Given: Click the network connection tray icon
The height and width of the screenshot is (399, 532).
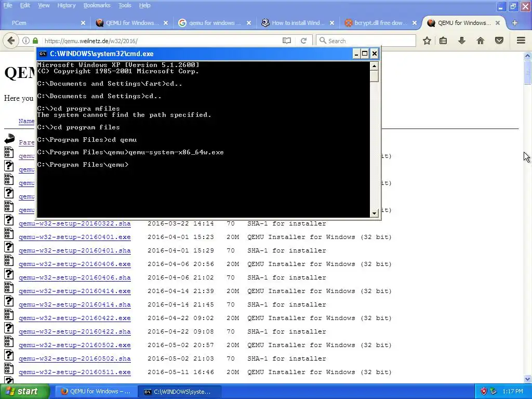Looking at the screenshot, I should 494,391.
